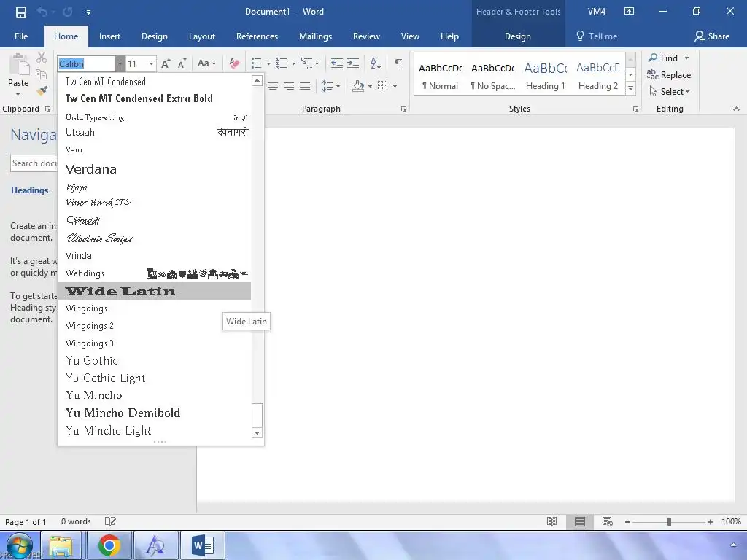
Task: Open line and paragraph spacing menu
Action: pos(330,86)
